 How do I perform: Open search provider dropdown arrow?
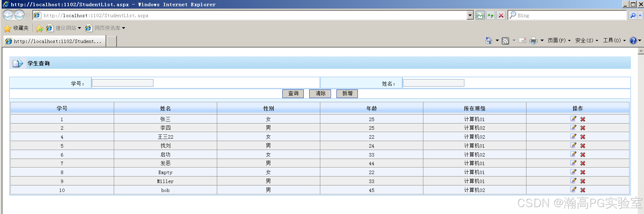(640, 15)
